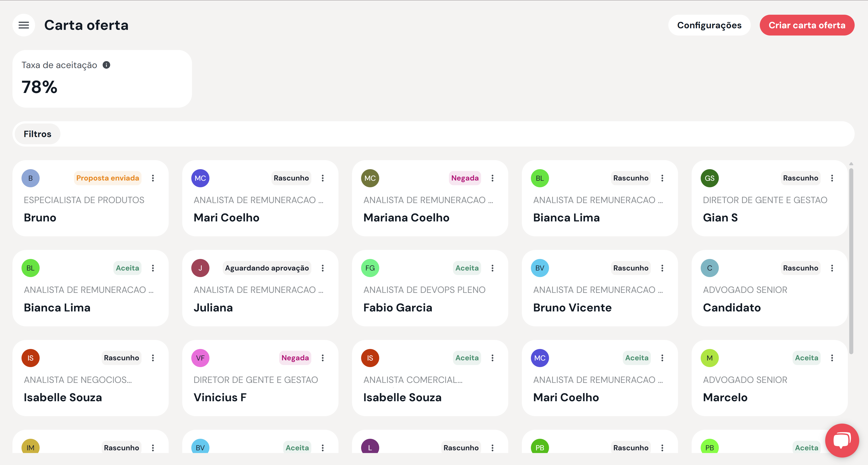Click the M avatar on Marcelo card
Viewport: 868px width, 465px height.
point(710,358)
